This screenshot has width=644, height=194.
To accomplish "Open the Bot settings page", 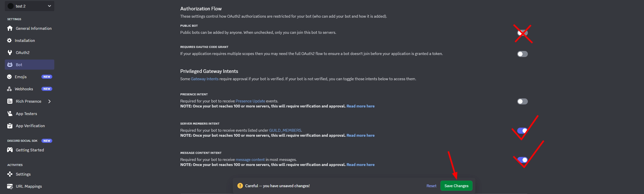I will tap(19, 65).
